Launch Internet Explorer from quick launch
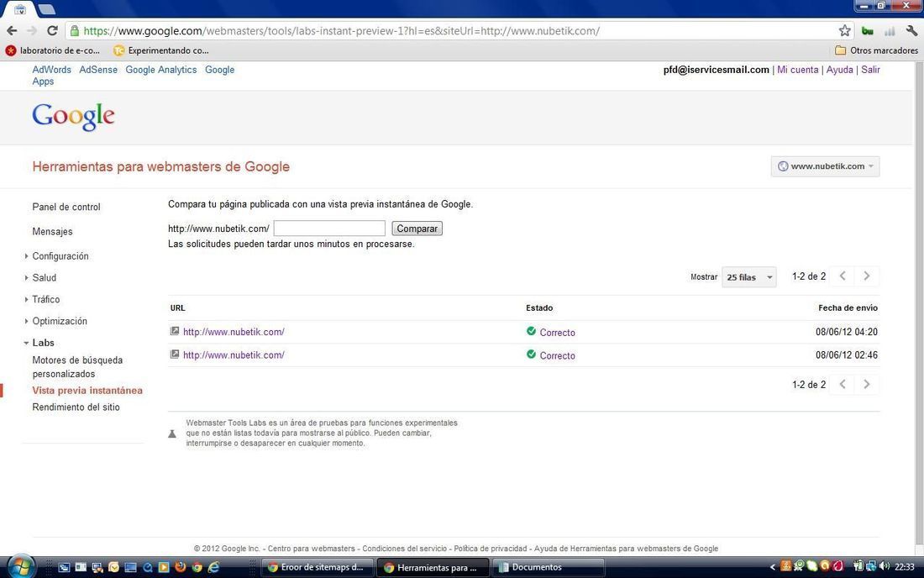This screenshot has width=924, height=578. point(213,567)
